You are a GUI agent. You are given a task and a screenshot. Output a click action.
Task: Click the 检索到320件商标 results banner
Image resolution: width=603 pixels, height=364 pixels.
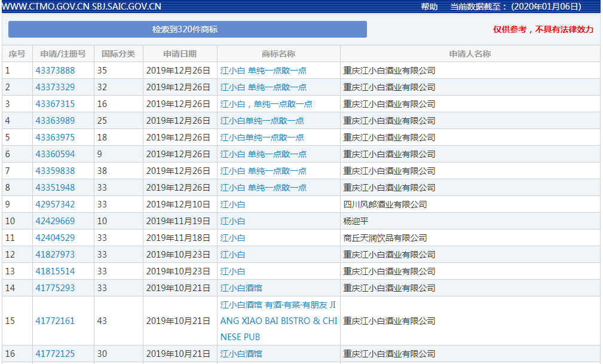click(x=187, y=29)
